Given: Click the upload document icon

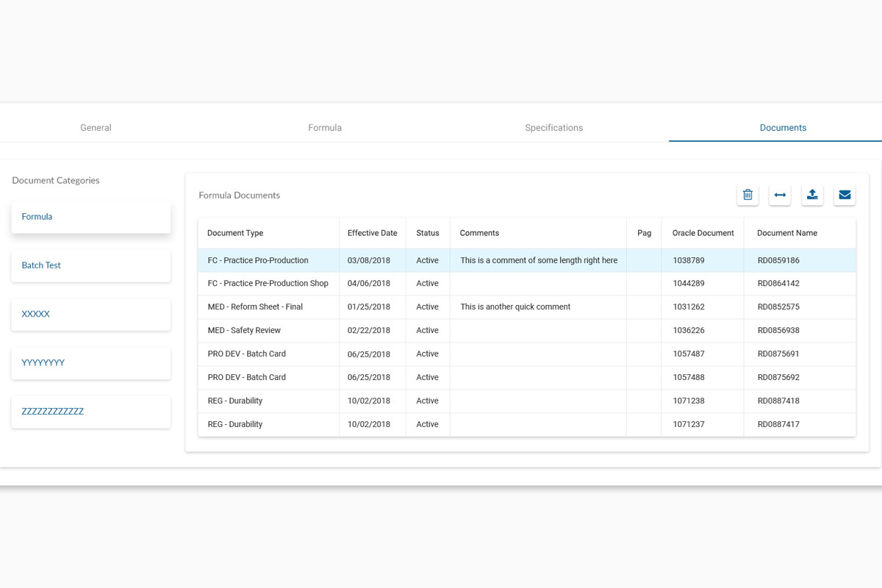Looking at the screenshot, I should click(812, 195).
